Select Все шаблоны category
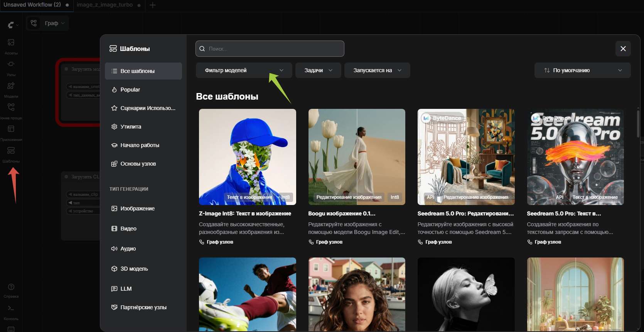This screenshot has width=644, height=332. pos(143,71)
